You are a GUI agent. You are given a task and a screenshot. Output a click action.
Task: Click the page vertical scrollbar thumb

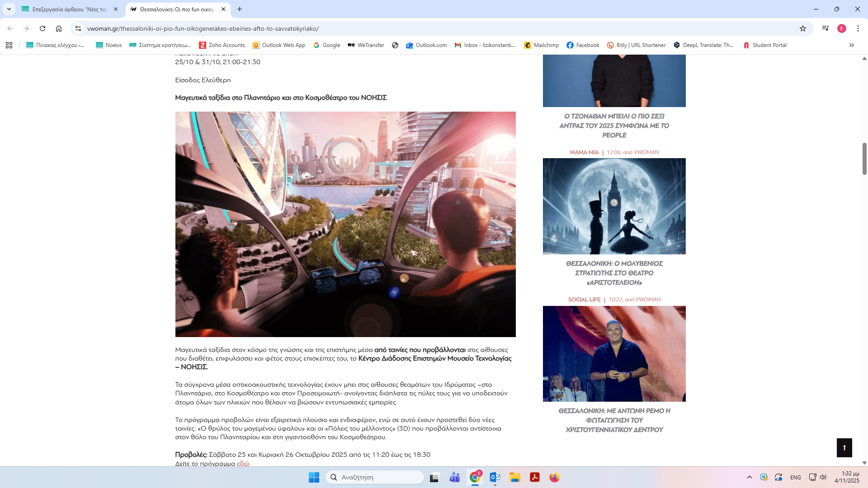[864, 158]
